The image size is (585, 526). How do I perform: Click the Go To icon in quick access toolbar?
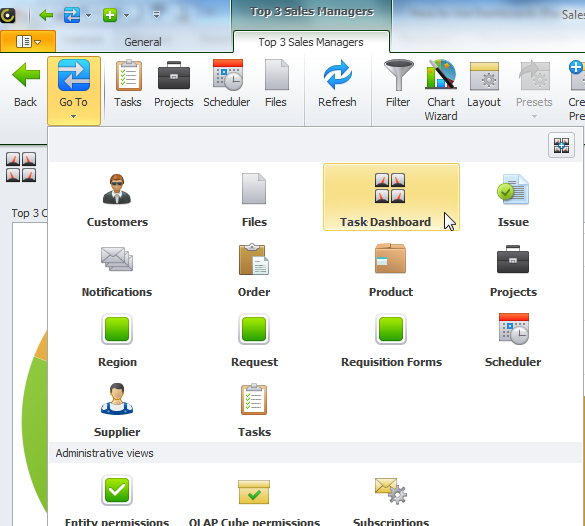tap(72, 15)
